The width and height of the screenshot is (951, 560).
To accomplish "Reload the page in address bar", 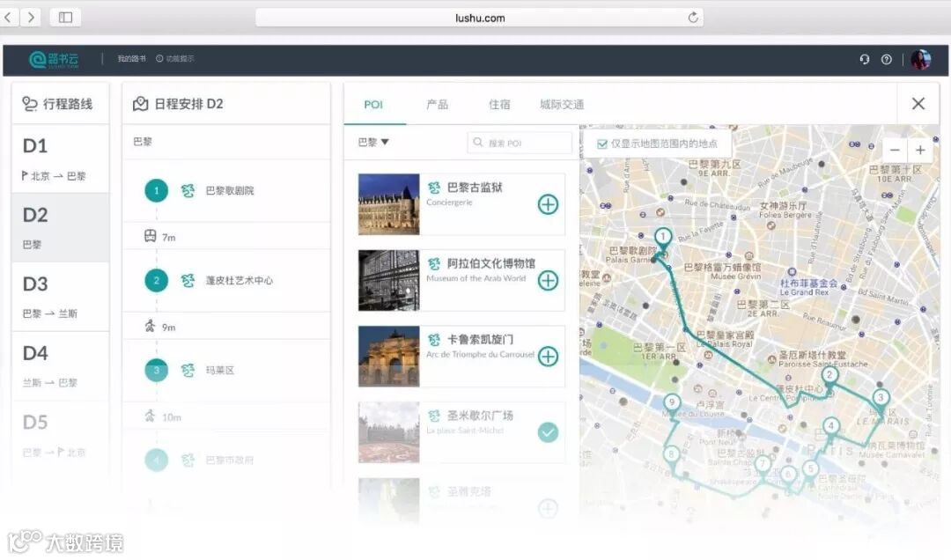I will [693, 18].
